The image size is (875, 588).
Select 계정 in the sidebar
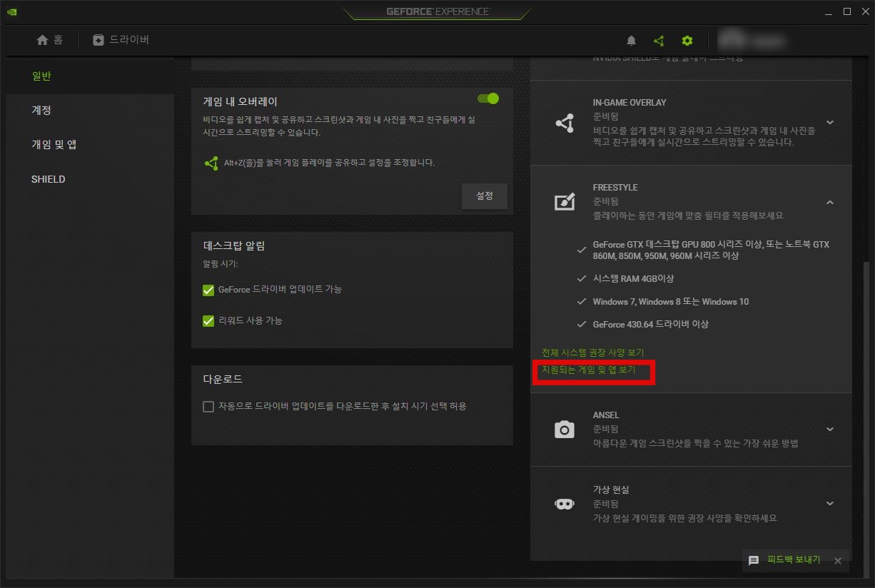(x=41, y=111)
